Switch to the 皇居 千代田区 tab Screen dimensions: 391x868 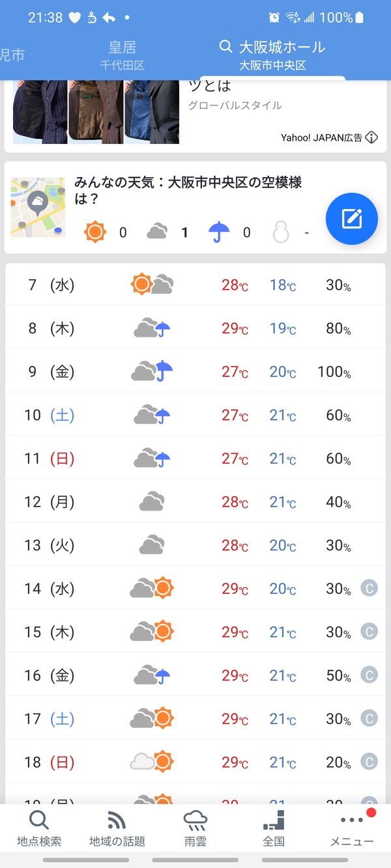(122, 55)
